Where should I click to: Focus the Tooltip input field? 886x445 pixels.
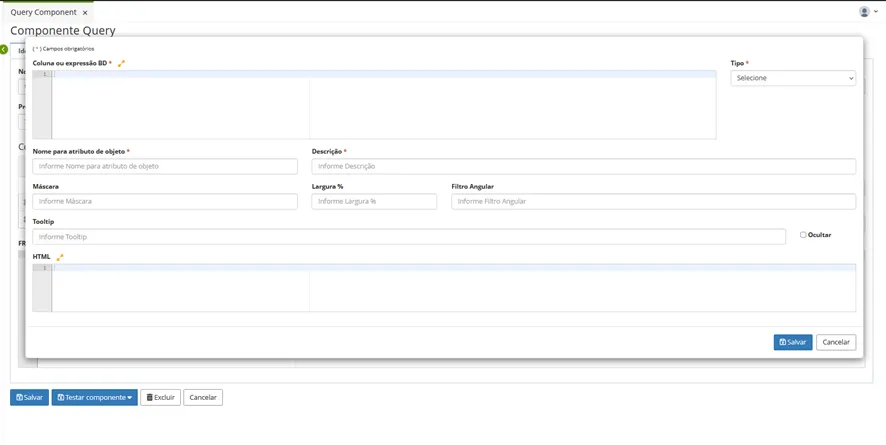click(x=409, y=237)
